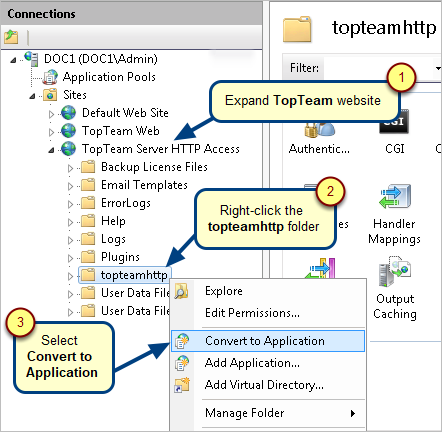Expand the Email Templates folder

click(x=70, y=186)
